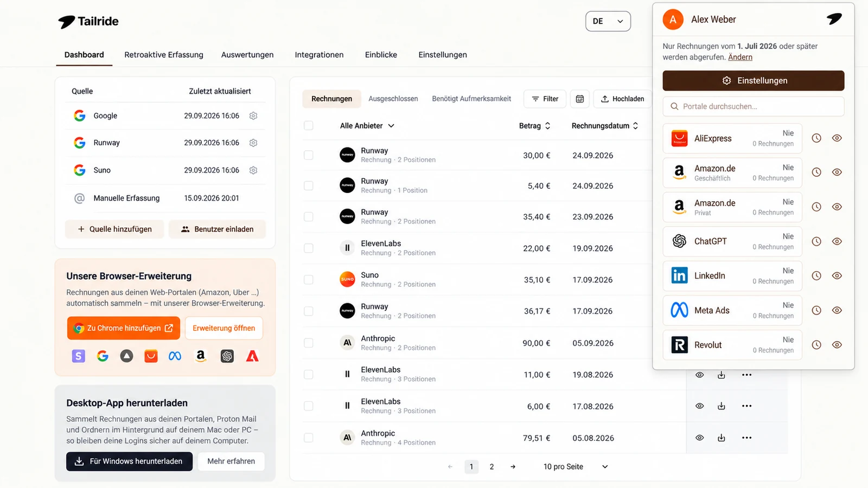This screenshot has width=868, height=488.
Task: Open dark Einstellungen button in popup
Action: [x=754, y=81]
